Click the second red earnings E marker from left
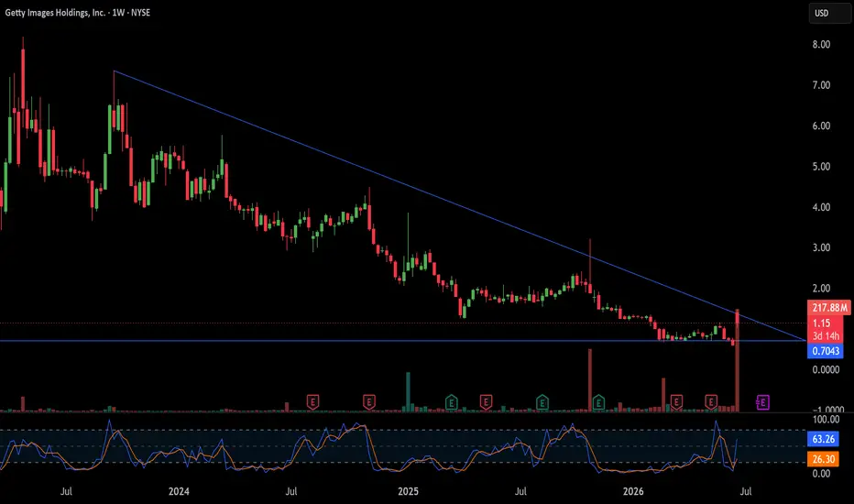 pyautogui.click(x=369, y=402)
